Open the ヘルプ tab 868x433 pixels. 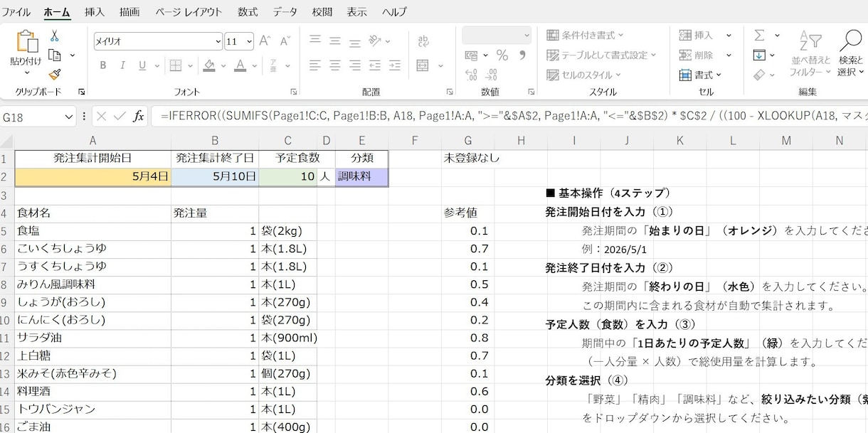[394, 12]
